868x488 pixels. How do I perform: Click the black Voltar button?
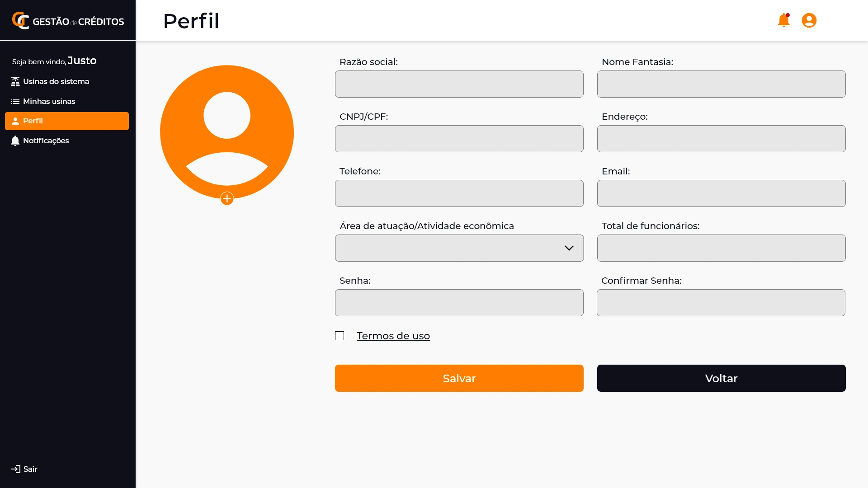coord(721,378)
